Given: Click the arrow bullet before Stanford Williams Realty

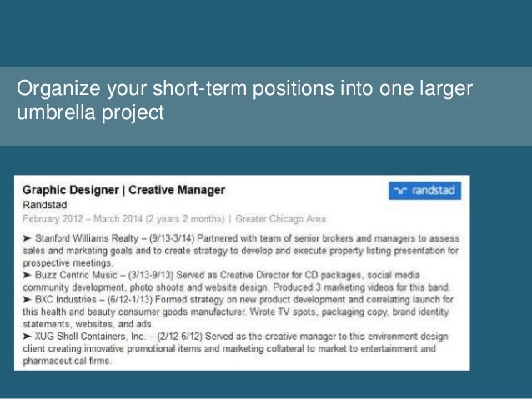Looking at the screenshot, I should (28, 238).
